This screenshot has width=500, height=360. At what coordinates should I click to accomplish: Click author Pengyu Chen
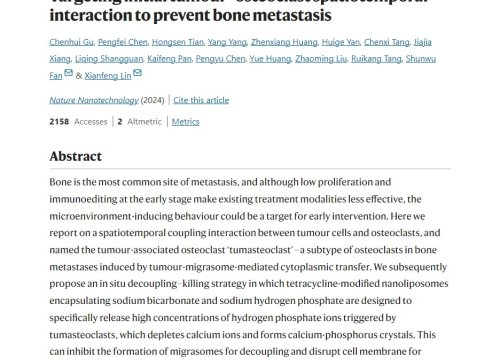tap(220, 59)
